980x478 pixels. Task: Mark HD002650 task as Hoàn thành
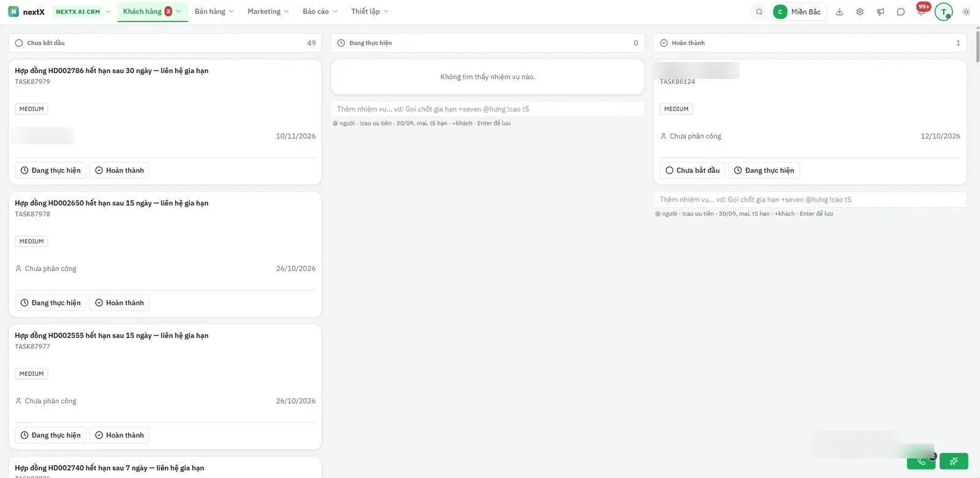119,303
